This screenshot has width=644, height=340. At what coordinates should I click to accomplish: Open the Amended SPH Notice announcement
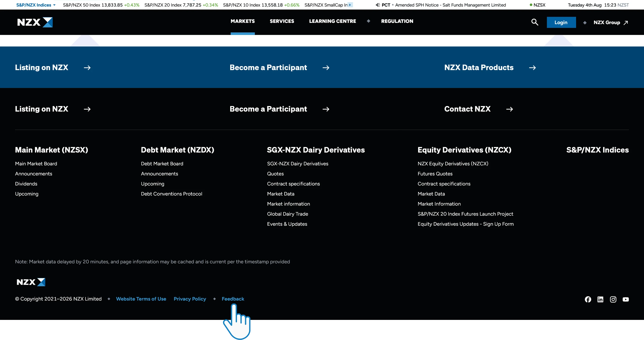pos(450,5)
